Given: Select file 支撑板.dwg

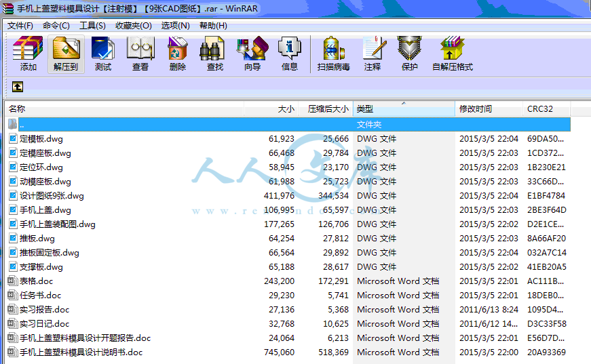Looking at the screenshot, I should click(41, 267).
